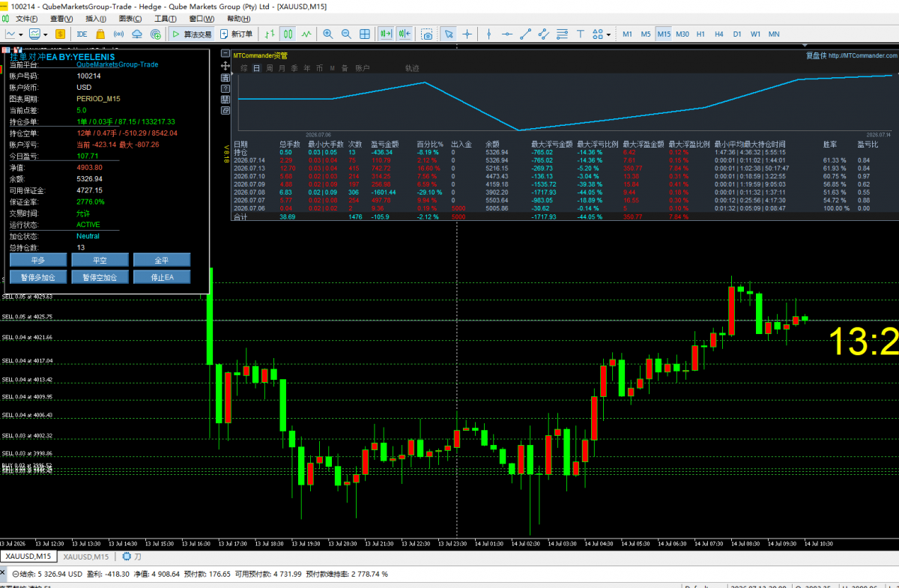
Task: Take a chart screenshot with camera icon
Action: click(x=427, y=34)
